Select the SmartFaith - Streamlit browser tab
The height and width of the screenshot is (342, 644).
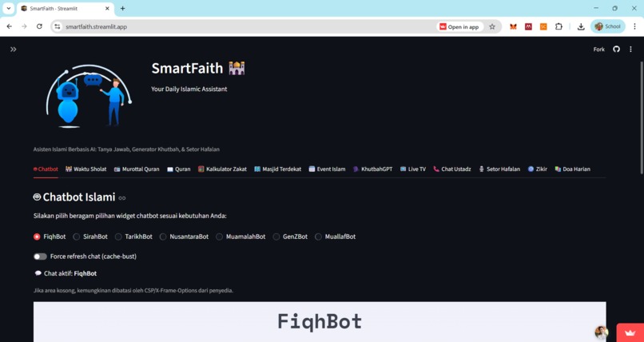[x=66, y=9]
